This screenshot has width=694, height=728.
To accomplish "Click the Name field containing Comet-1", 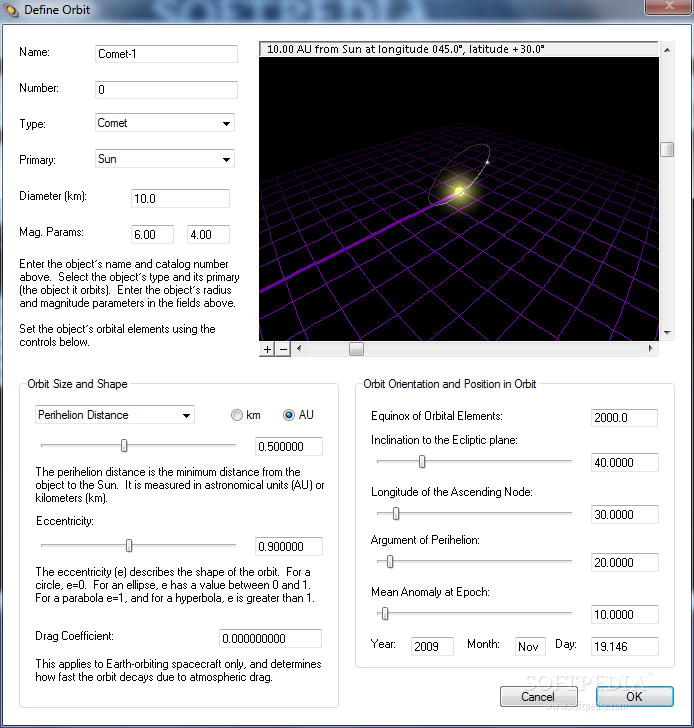I will coord(166,54).
